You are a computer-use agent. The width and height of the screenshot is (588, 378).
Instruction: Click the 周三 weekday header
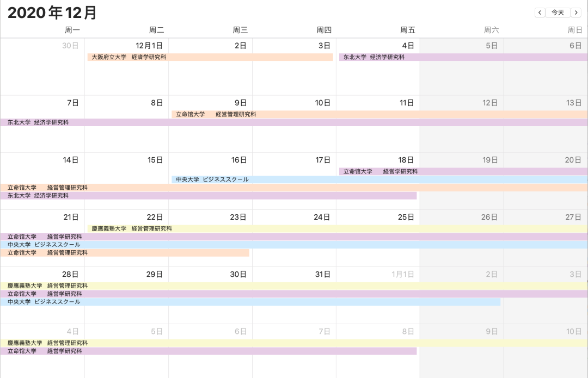coord(241,30)
